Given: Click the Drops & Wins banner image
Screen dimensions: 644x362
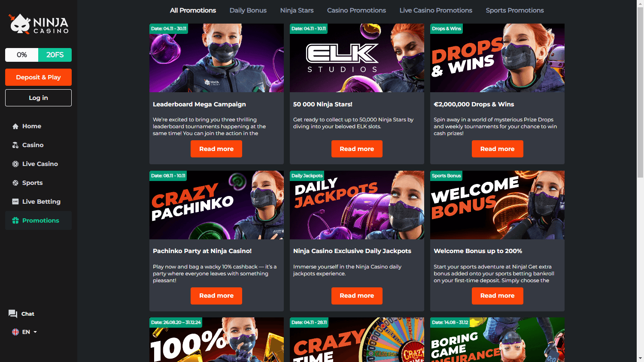Looking at the screenshot, I should (x=497, y=58).
